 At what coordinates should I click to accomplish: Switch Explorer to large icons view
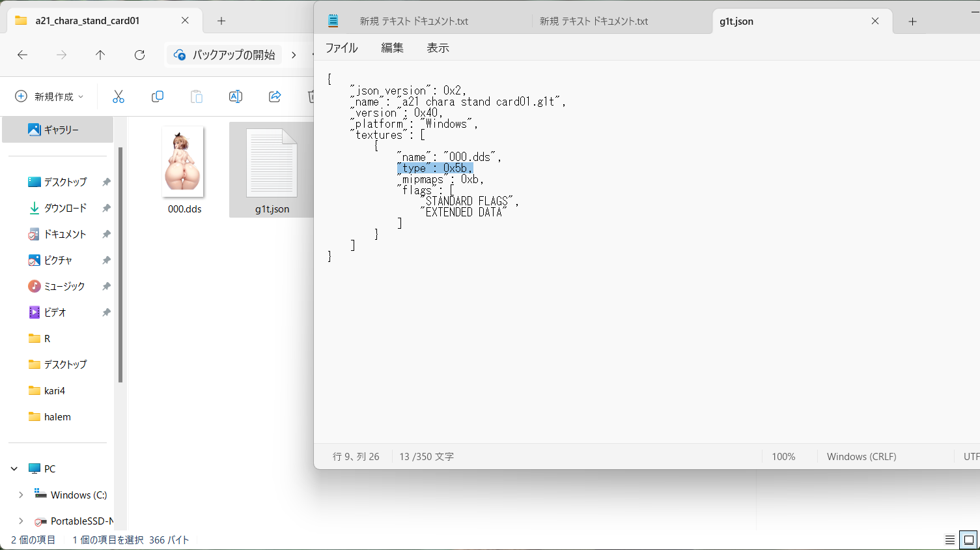(968, 540)
